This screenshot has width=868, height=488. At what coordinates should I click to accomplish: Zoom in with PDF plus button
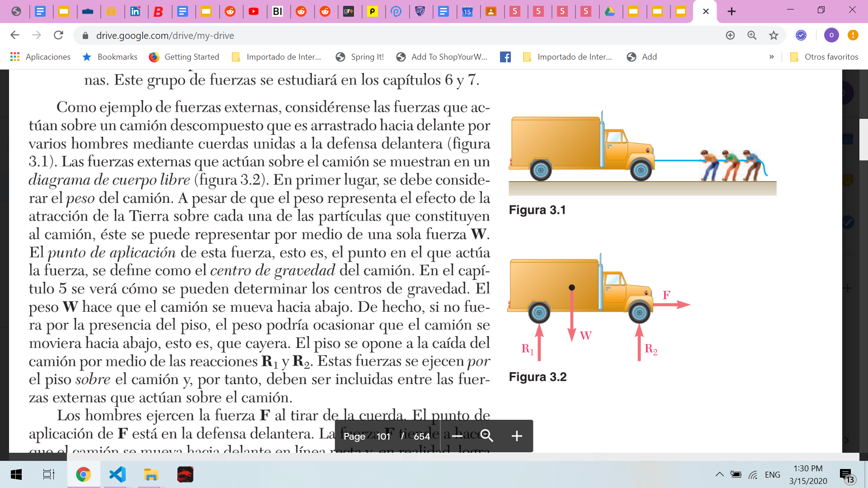[517, 436]
